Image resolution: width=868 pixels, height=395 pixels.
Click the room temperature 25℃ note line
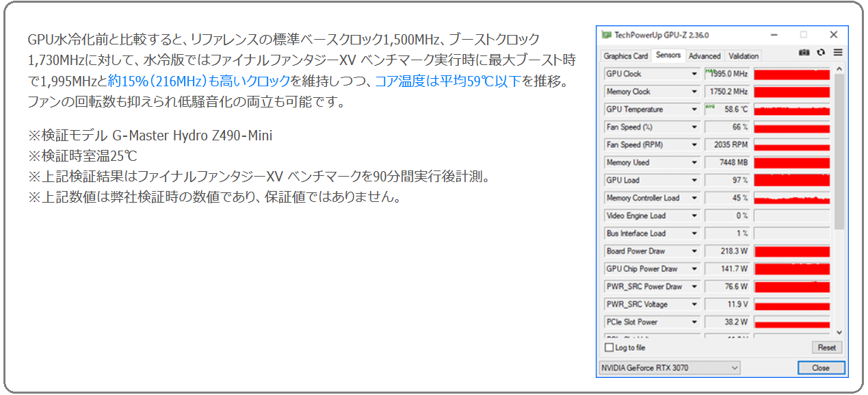coord(83,156)
